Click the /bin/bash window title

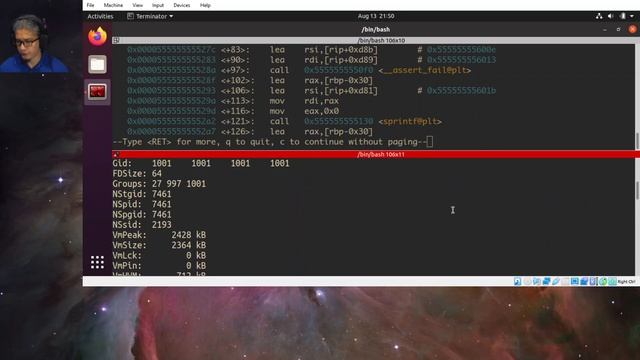pyautogui.click(x=376, y=29)
